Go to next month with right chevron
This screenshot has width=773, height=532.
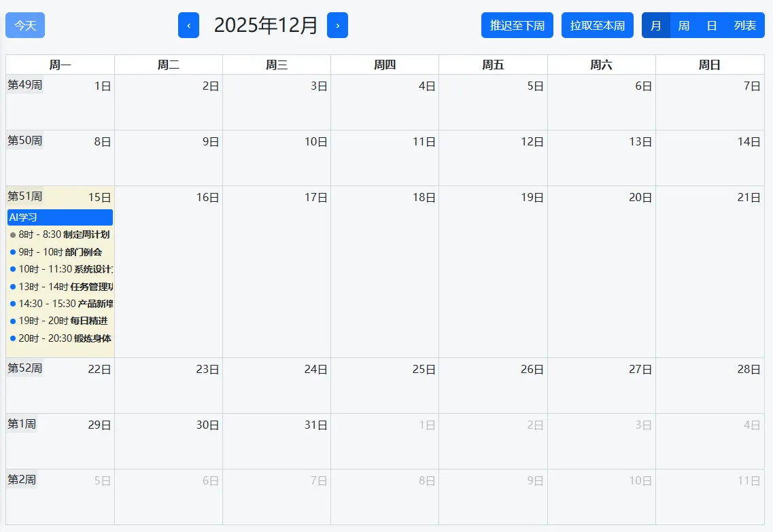(x=337, y=25)
